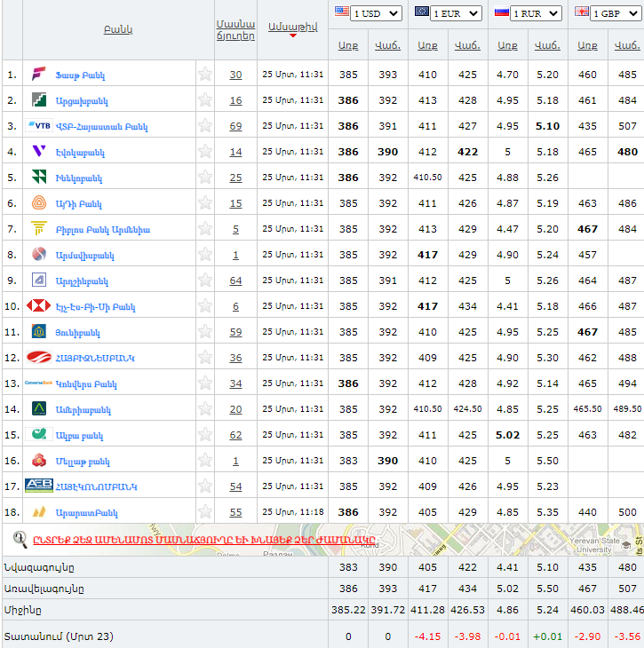The width and height of the screenshot is (644, 648).
Task: Sort by Առք header under USD
Action: point(348,45)
